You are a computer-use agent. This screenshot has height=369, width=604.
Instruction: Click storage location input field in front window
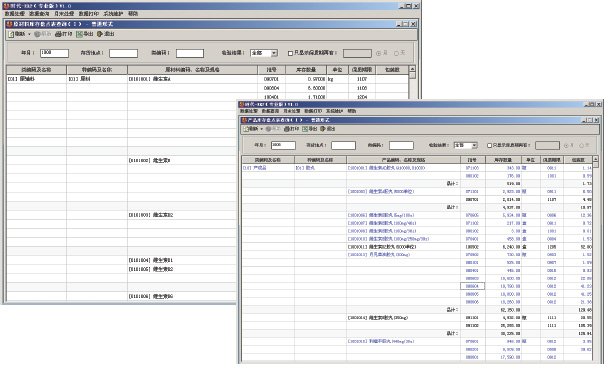[343, 145]
